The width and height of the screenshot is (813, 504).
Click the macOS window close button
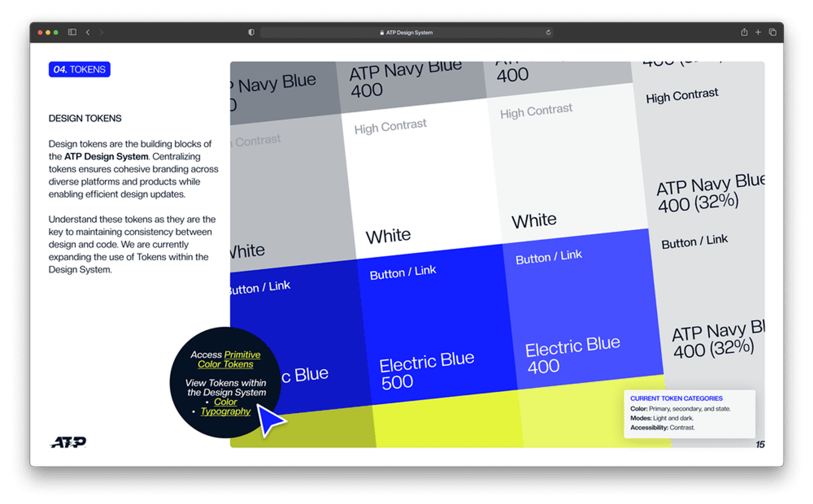click(x=40, y=32)
